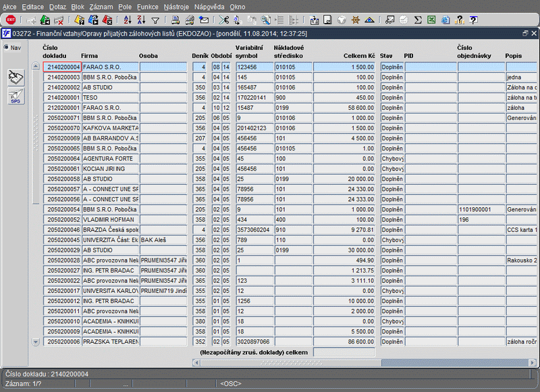Click the horizontal scrollbar right arrow
The image size is (540, 392).
533,362
